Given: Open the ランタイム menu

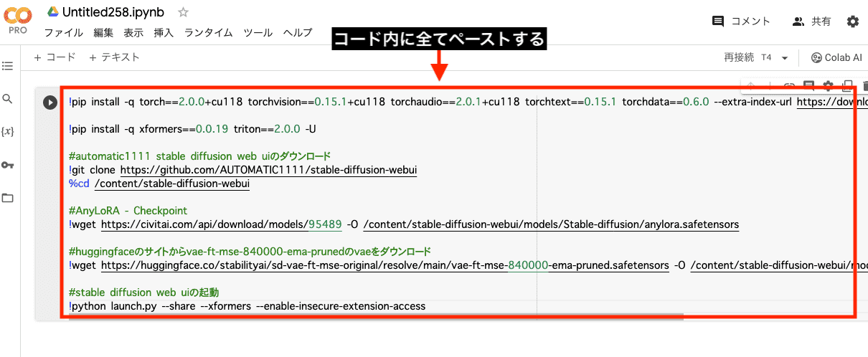Looking at the screenshot, I should 208,33.
